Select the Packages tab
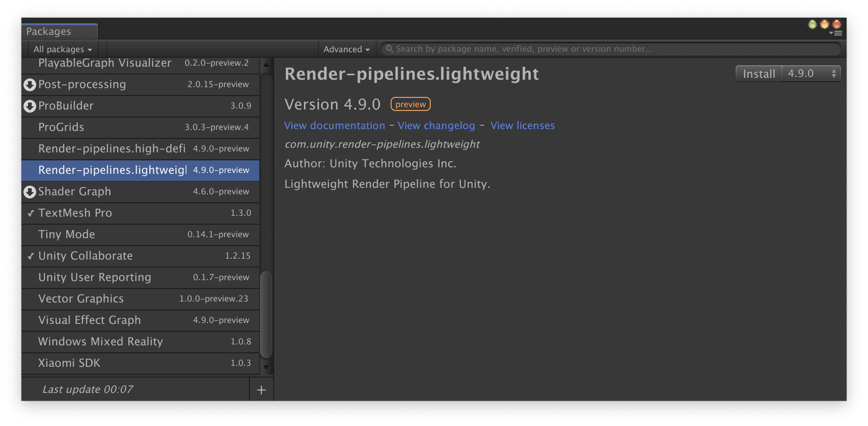The width and height of the screenshot is (868, 426). point(49,32)
